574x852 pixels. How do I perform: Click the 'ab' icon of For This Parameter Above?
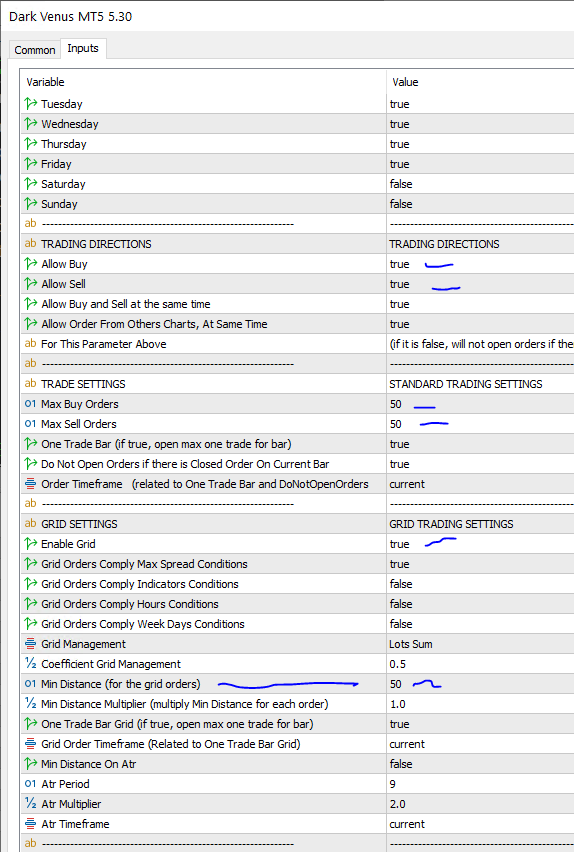(x=30, y=344)
